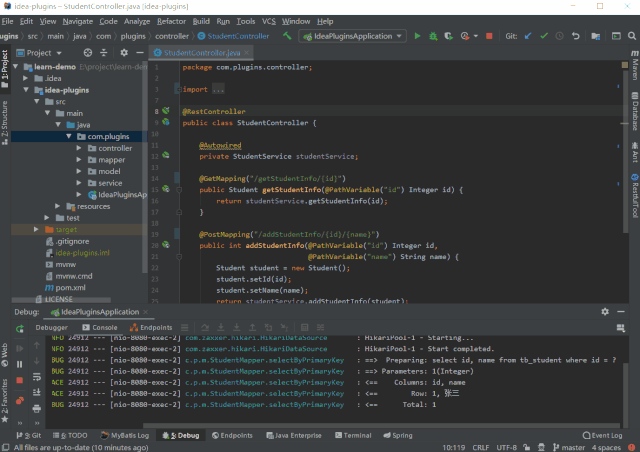The image size is (640, 452).
Task: Select pom.xml in the project tree
Action: (71, 287)
